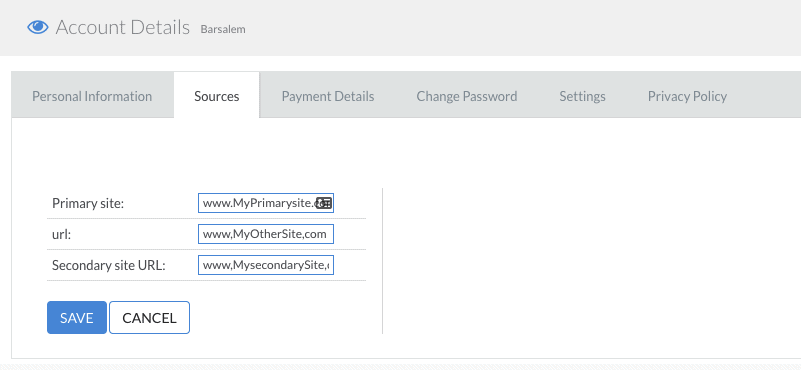Image resolution: width=801 pixels, height=370 pixels.
Task: Click the 'Primary site:' label
Action: (88, 203)
